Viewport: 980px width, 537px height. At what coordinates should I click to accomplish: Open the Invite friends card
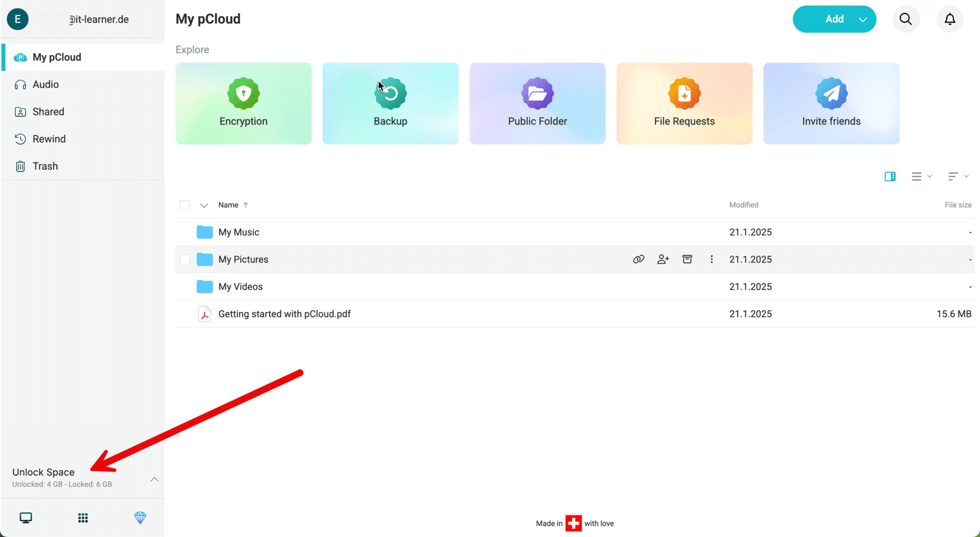(x=832, y=104)
